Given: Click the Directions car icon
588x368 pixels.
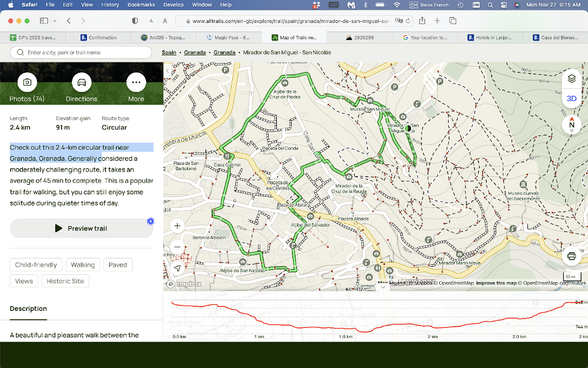Looking at the screenshot, I should [81, 82].
